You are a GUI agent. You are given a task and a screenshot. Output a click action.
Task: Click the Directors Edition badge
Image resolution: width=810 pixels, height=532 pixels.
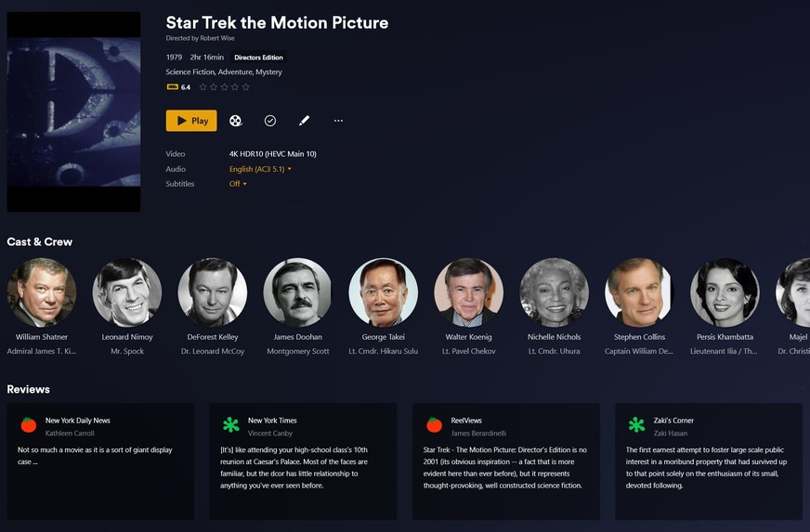[x=258, y=58]
